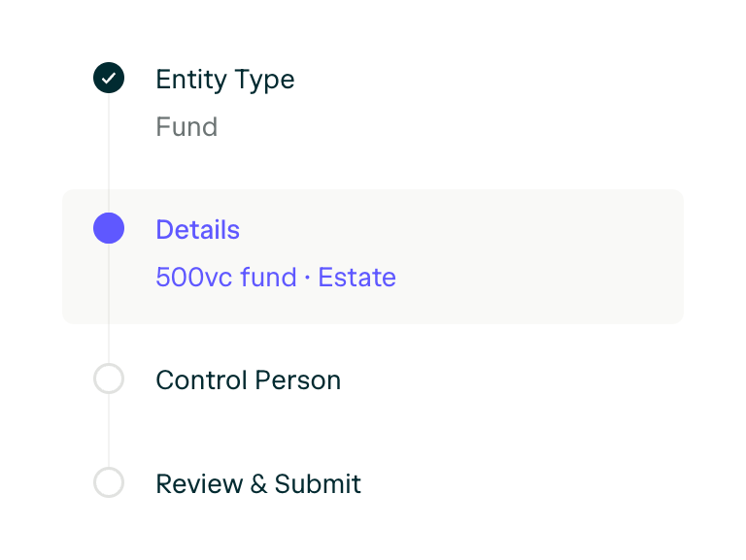Jump to the Review & Submit step
The height and width of the screenshot is (560, 746).
point(257,484)
